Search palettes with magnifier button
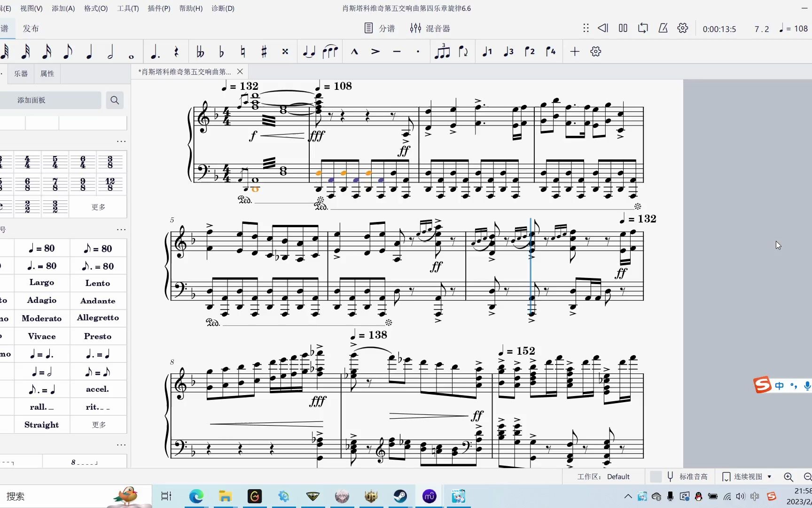This screenshot has height=508, width=812. point(115,100)
